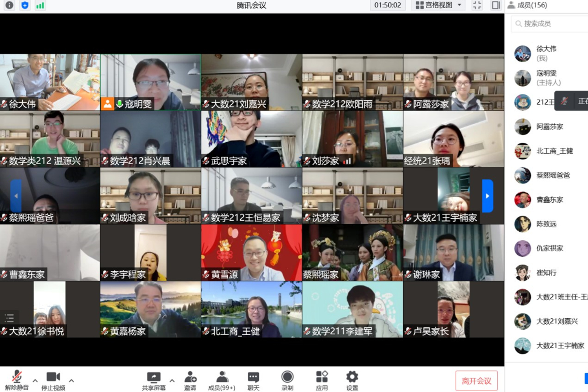Open the blue security shield icon
Screen dimensions: 588x392
(25, 5)
